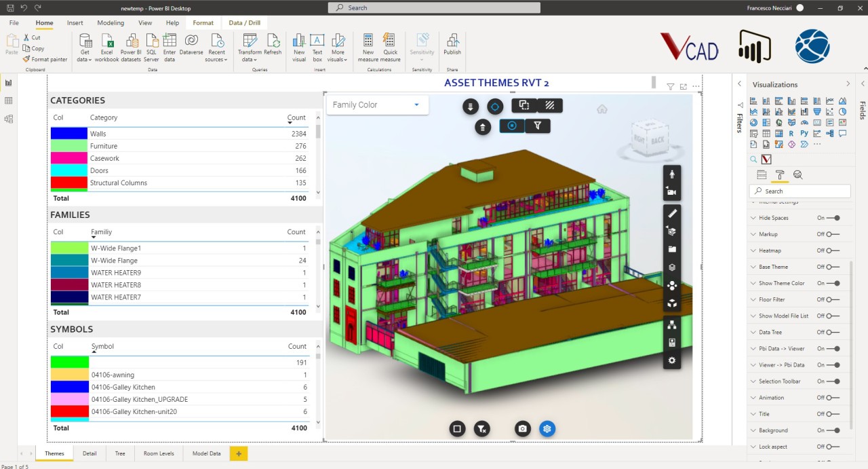868x469 pixels.
Task: Open the Fields well icon in Visualizations
Action: click(x=762, y=175)
